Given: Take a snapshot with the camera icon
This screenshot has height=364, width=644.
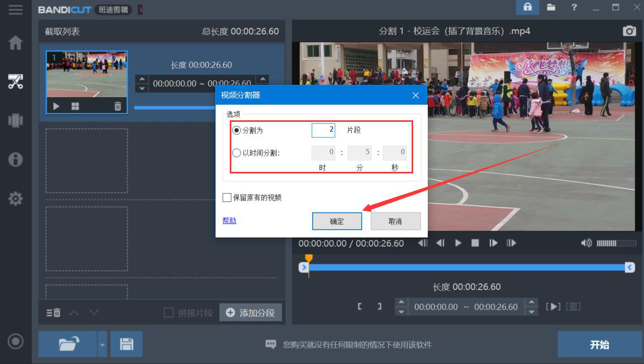Looking at the screenshot, I should (x=629, y=31).
